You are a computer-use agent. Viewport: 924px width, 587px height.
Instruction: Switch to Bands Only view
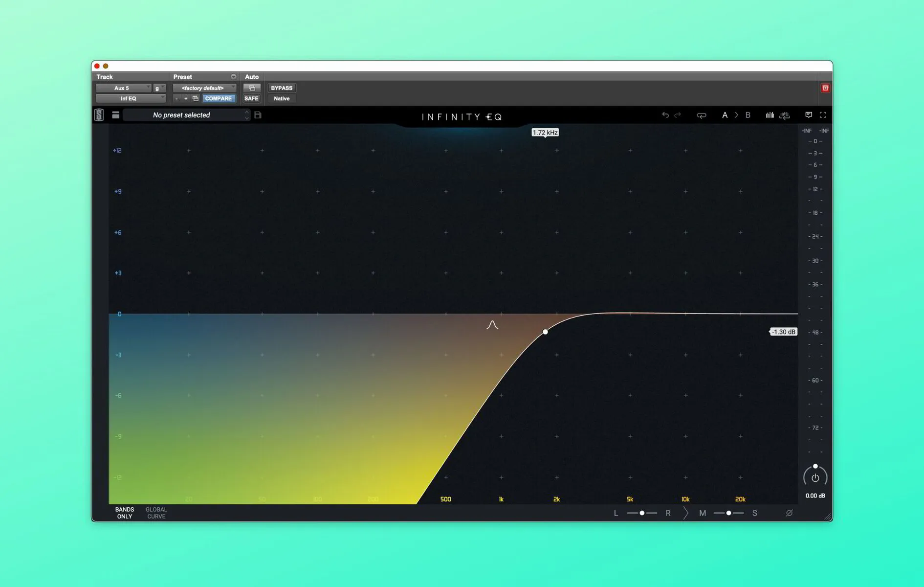point(125,513)
